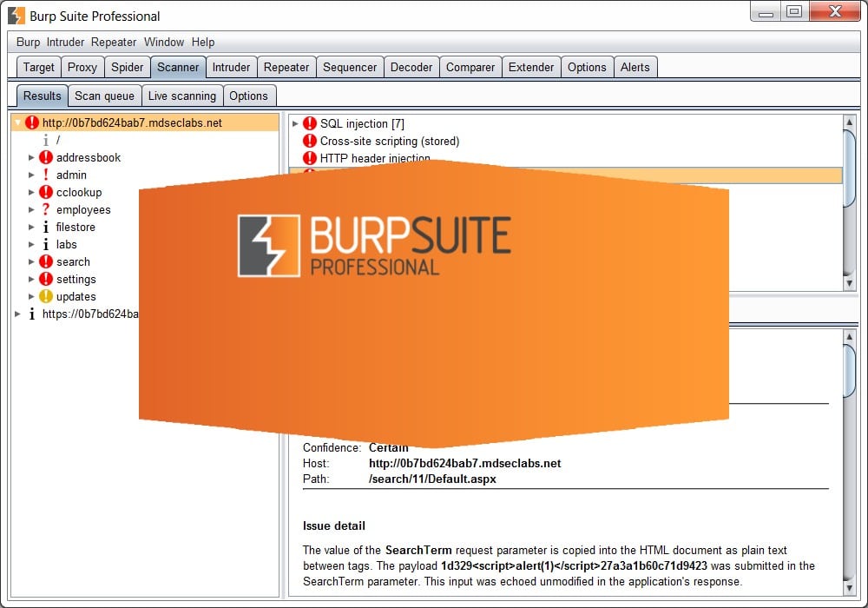868x608 pixels.
Task: Select the HTTP header injection issue
Action: click(373, 158)
